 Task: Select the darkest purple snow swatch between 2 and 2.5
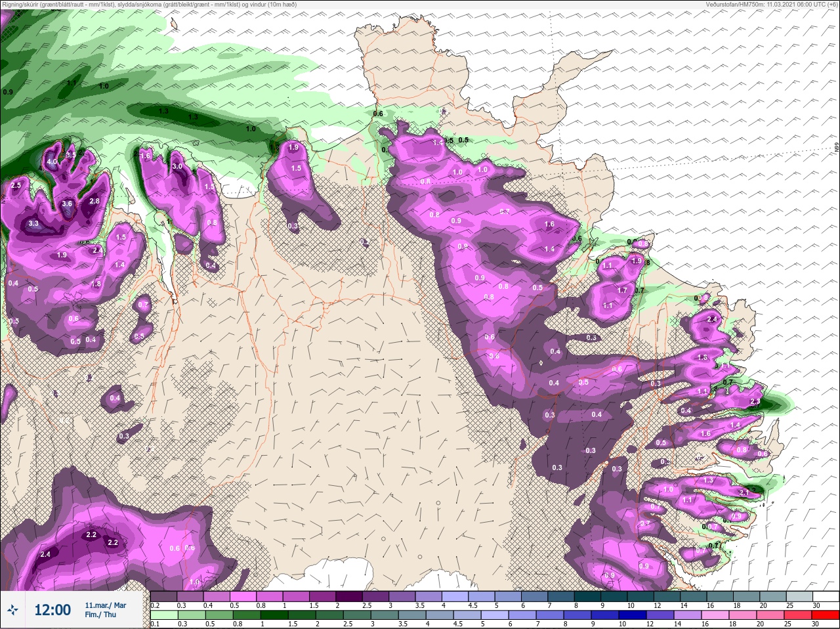(x=350, y=596)
